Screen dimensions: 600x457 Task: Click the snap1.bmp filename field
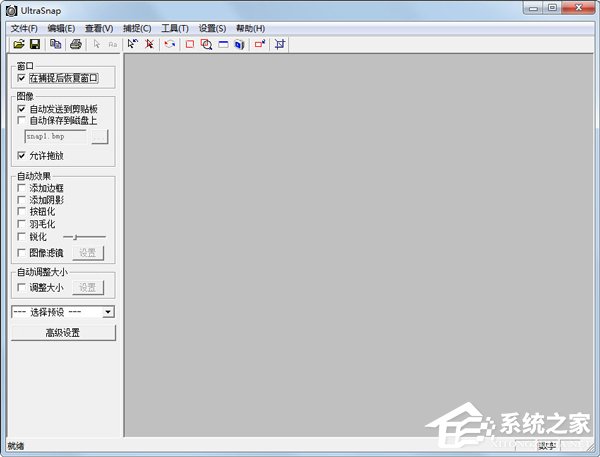55,137
